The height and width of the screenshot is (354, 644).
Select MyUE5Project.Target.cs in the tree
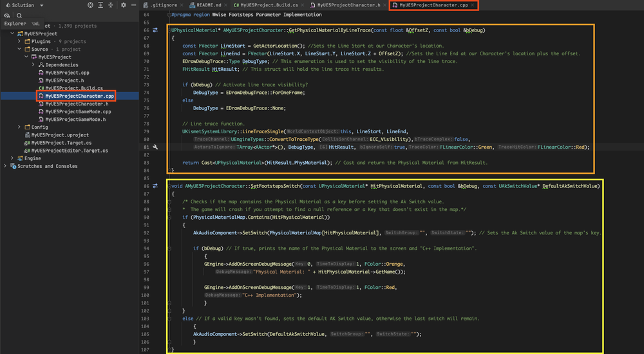point(62,143)
